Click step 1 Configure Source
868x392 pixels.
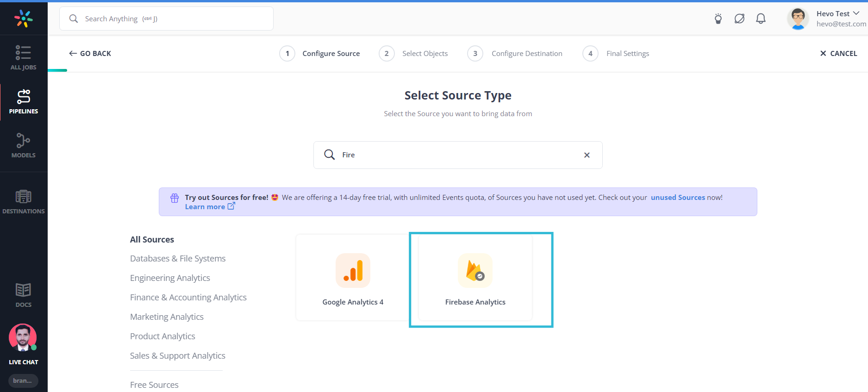click(x=319, y=53)
